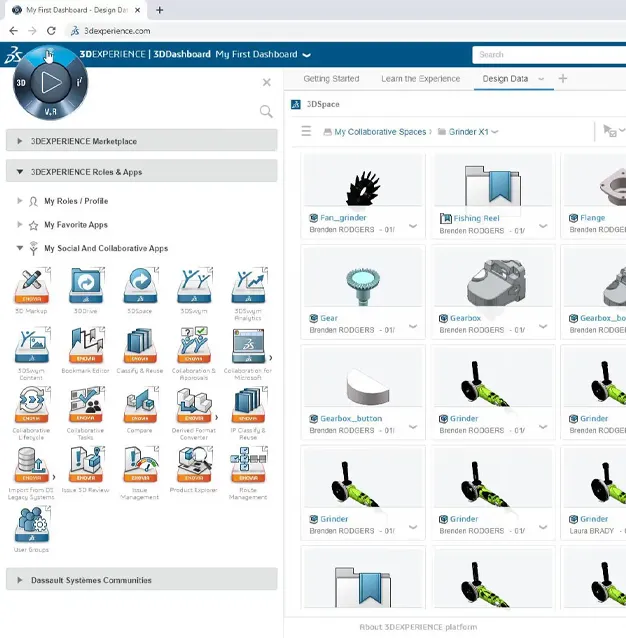This screenshot has height=638, width=626.
Task: Launch the Bookmark Editor app
Action: 86,345
